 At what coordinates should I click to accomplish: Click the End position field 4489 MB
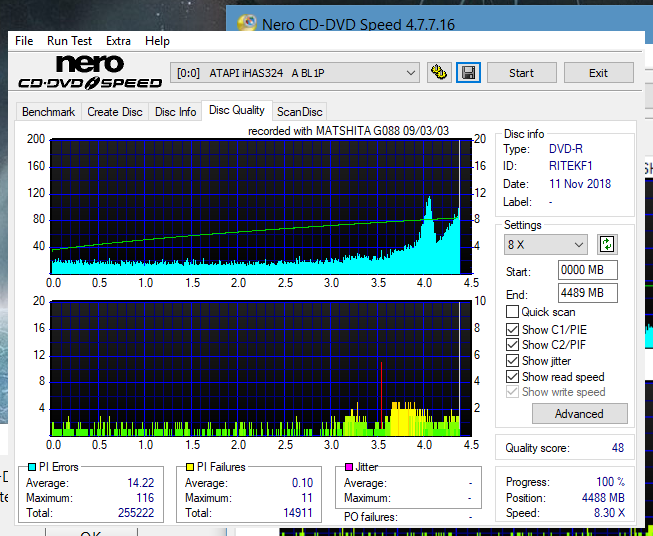[x=588, y=293]
